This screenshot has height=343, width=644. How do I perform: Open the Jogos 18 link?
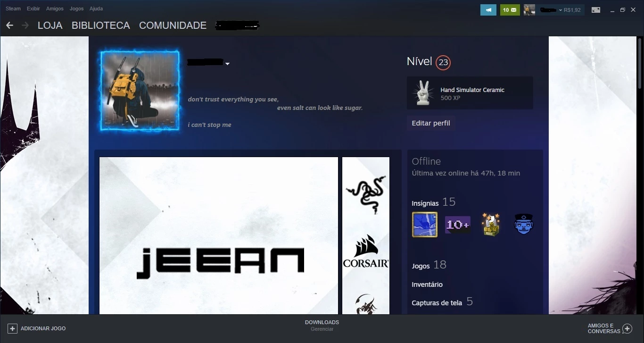(x=429, y=265)
